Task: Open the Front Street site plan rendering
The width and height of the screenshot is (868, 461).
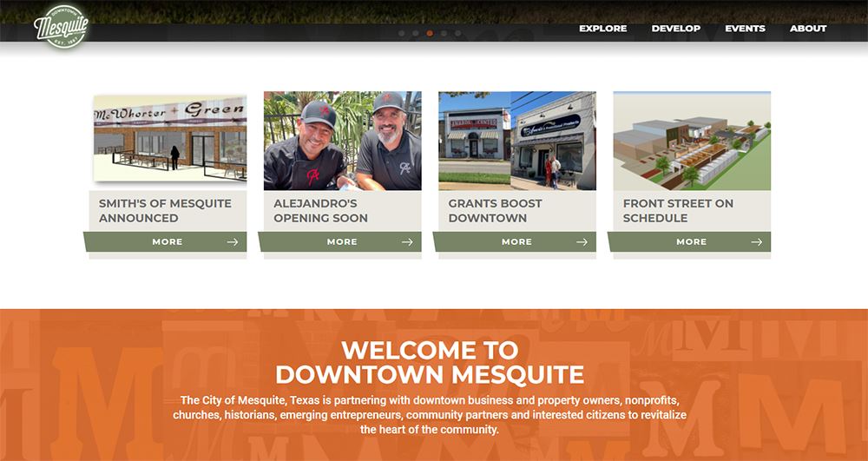Action: click(x=692, y=141)
